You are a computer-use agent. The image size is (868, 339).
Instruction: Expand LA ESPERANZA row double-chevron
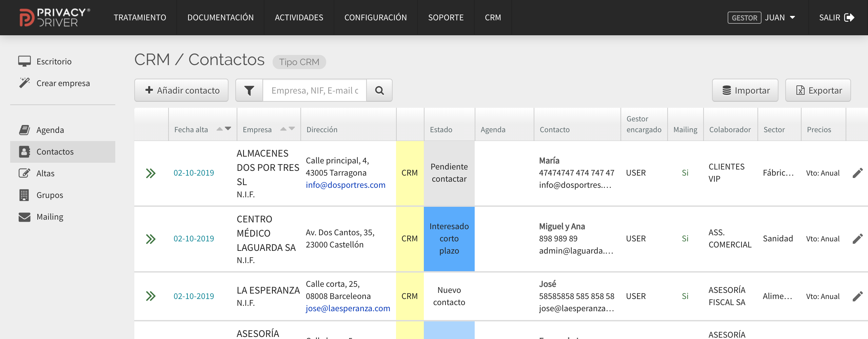(x=151, y=296)
